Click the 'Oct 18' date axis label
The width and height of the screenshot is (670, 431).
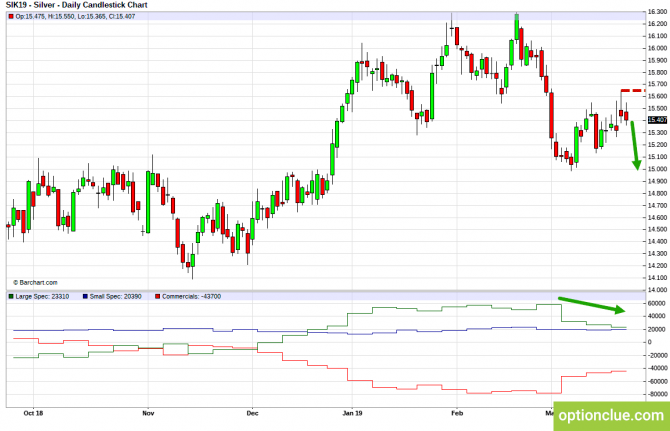point(33,413)
